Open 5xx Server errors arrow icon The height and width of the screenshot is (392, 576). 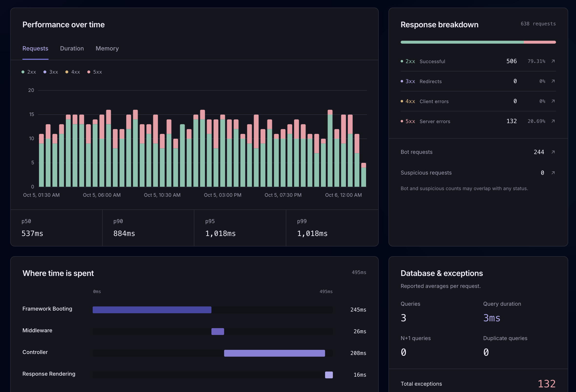553,121
